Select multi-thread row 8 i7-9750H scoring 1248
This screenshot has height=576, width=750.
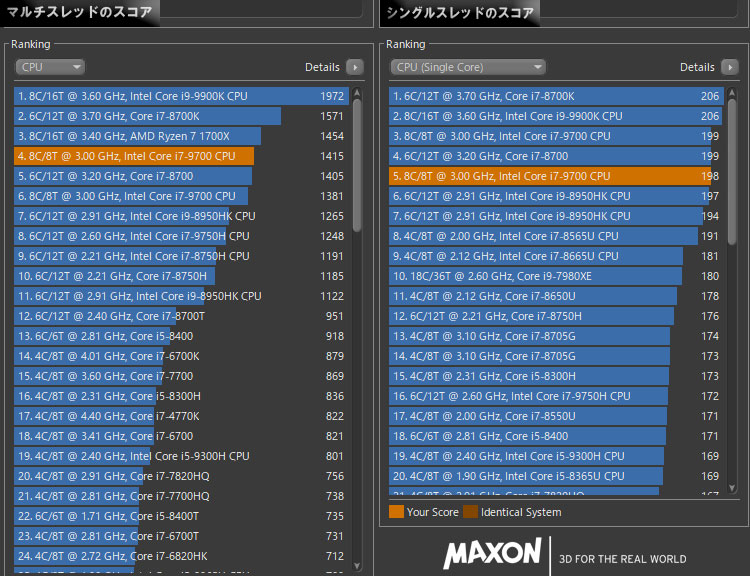[181, 236]
